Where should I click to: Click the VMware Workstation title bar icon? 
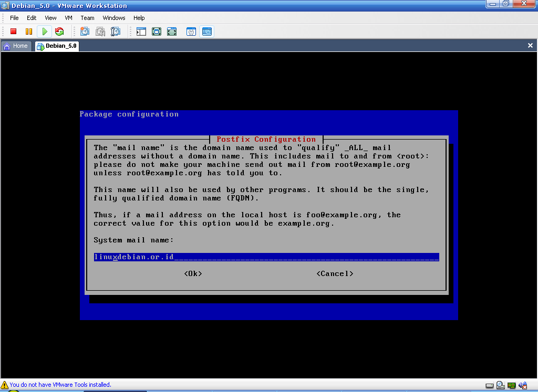(x=5, y=5)
